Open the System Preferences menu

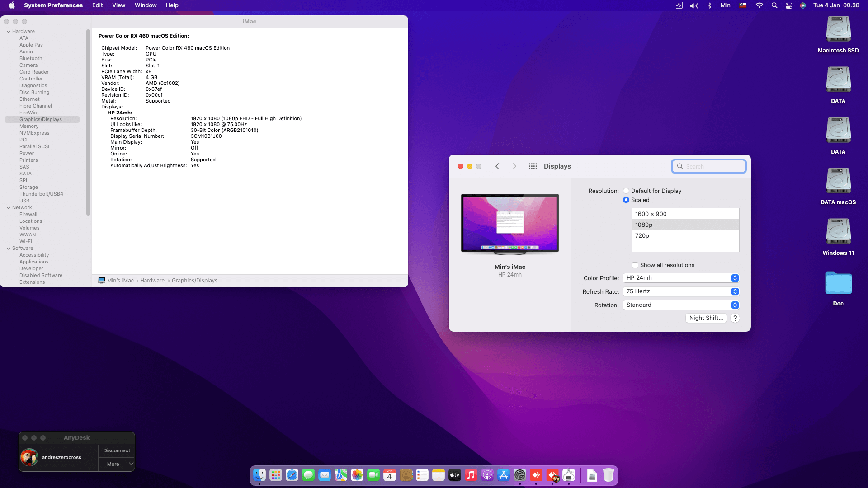(53, 5)
